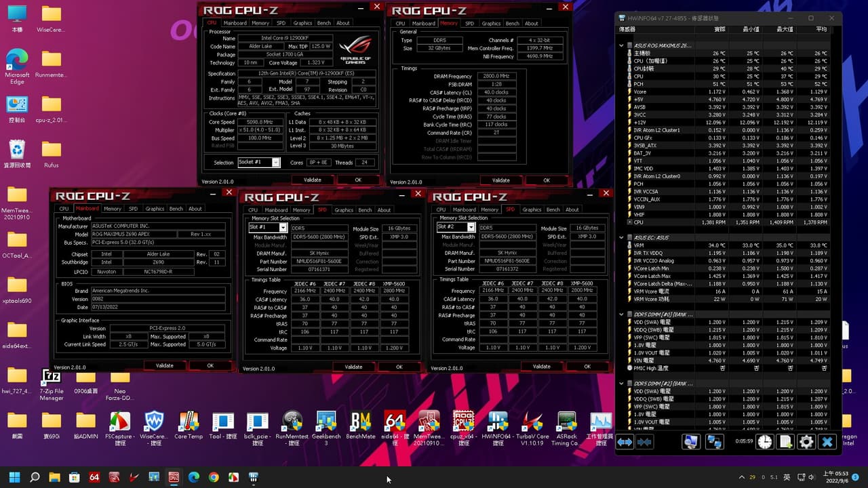Close HWiNFO sensors with blue X icon
Viewport: 868px width, 488px height.
[x=827, y=442]
